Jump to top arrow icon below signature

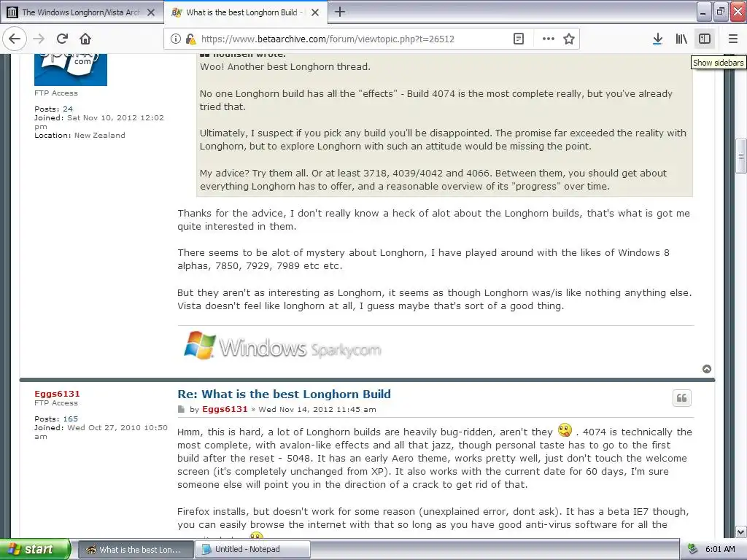(707, 369)
